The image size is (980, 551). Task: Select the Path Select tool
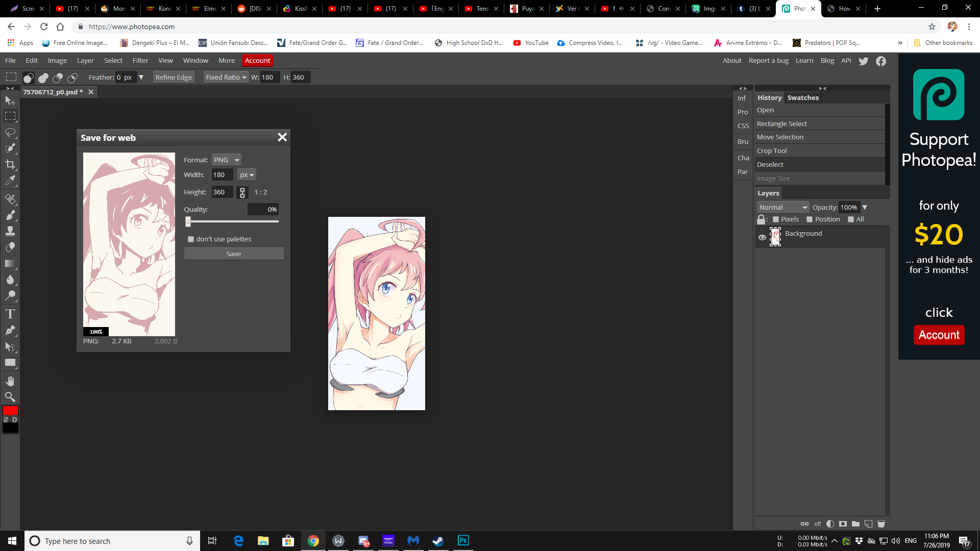(x=10, y=346)
